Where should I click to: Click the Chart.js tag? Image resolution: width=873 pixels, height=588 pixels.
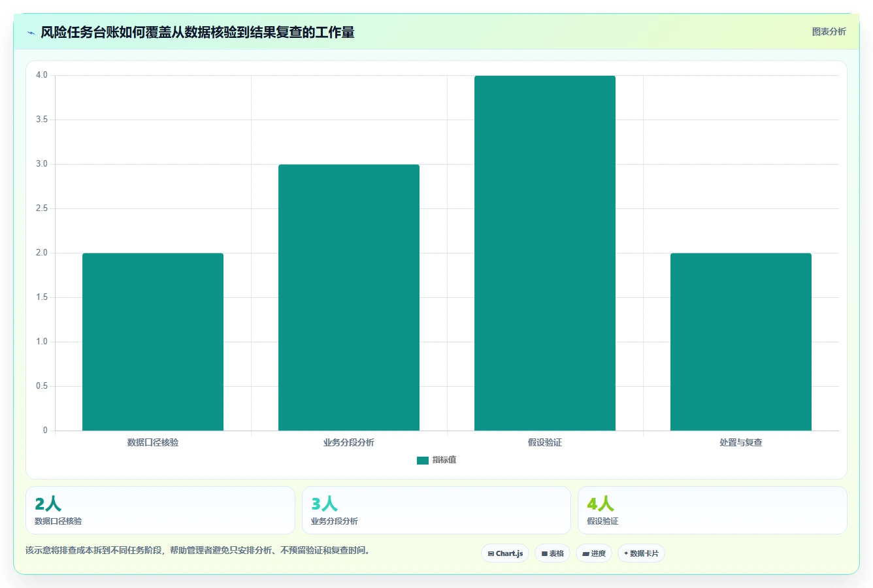tap(505, 553)
